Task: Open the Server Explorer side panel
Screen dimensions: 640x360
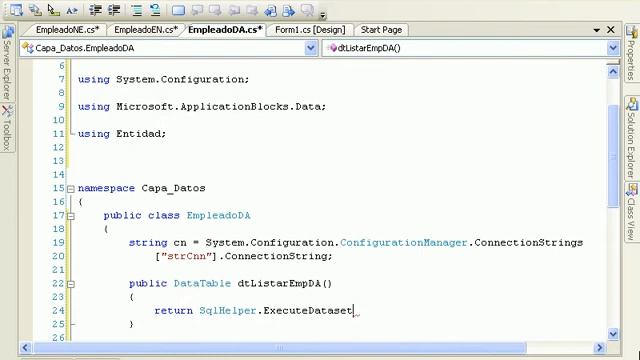Action: (7, 63)
